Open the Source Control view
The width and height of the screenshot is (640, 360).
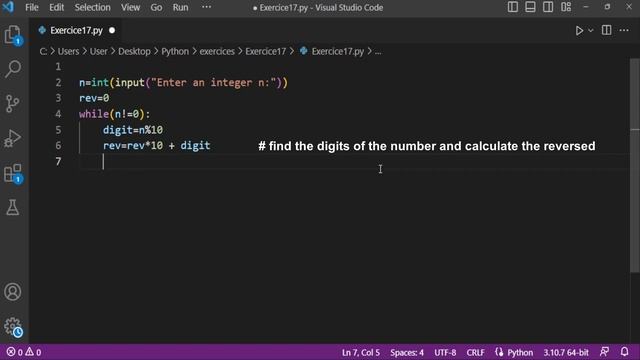[x=13, y=103]
